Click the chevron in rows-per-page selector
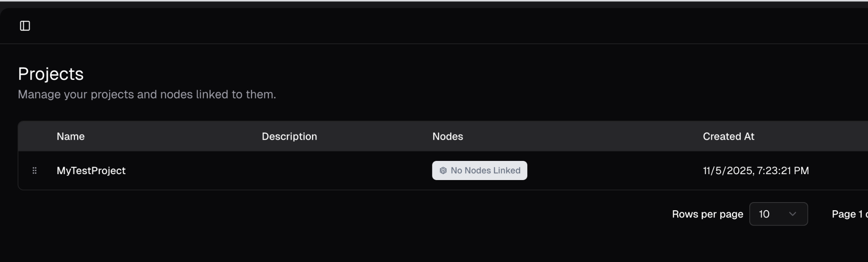868x262 pixels. pyautogui.click(x=792, y=214)
